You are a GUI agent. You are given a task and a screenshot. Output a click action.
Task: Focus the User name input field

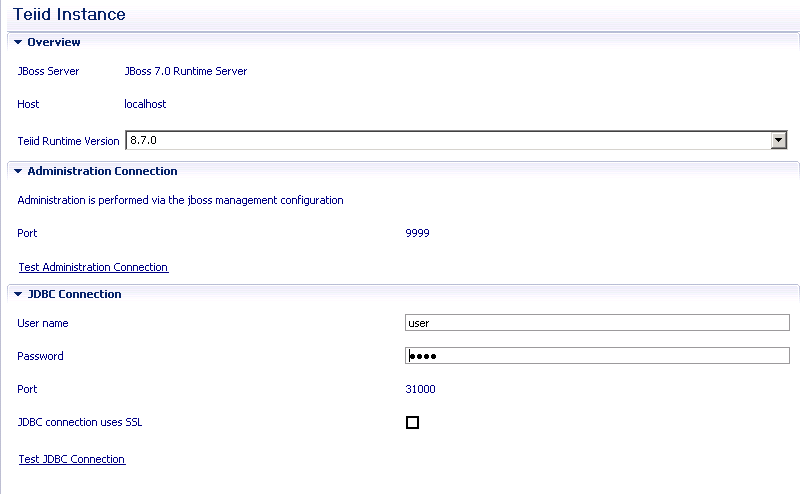click(597, 322)
